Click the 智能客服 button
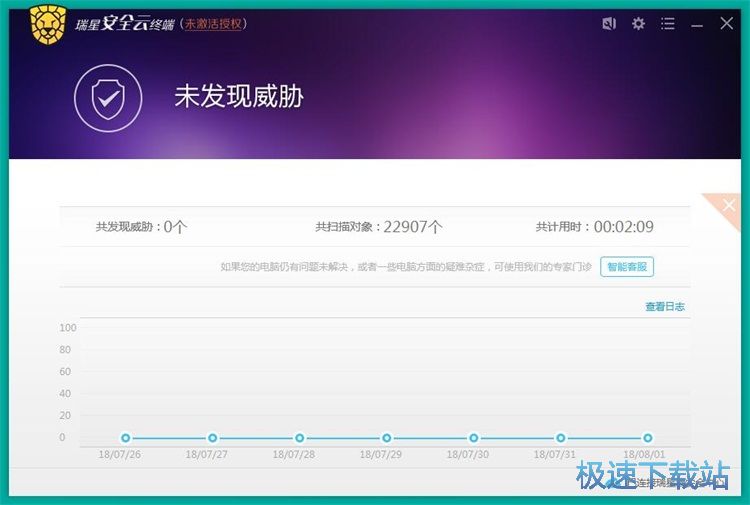Screen dimensions: 750x505 627,266
